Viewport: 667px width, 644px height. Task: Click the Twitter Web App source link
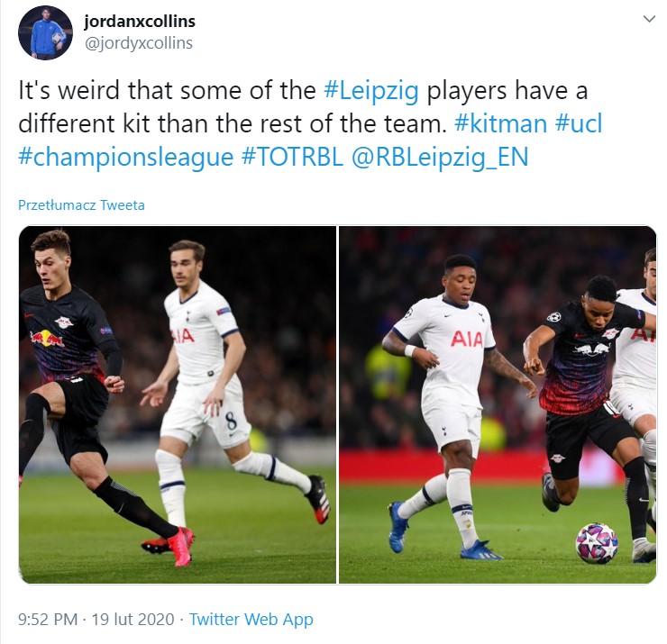coord(251,620)
